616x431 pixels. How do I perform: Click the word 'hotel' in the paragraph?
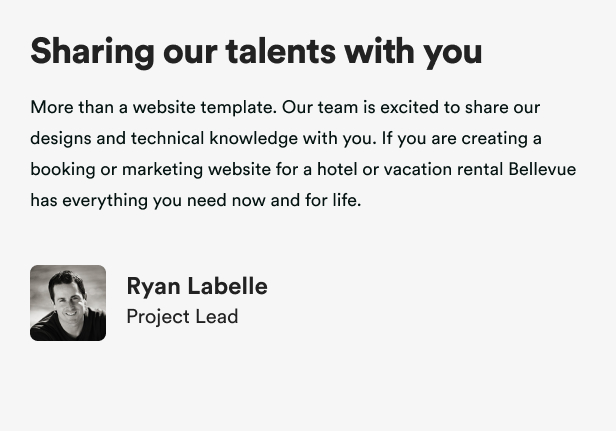pyautogui.click(x=337, y=169)
